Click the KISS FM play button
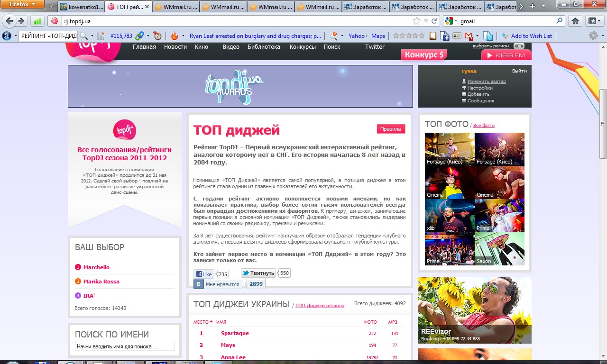This screenshot has width=607, height=364. pyautogui.click(x=506, y=55)
